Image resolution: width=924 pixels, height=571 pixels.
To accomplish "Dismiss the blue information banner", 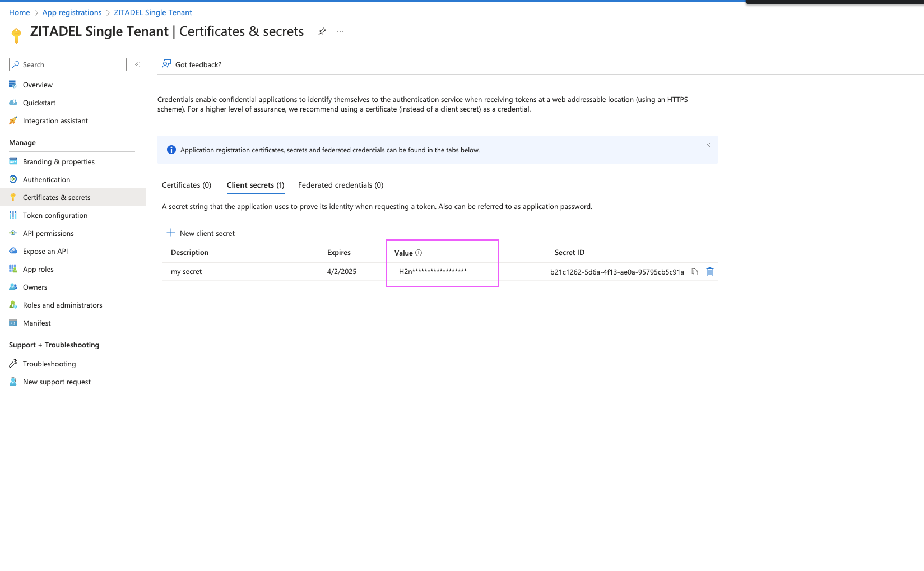I will click(x=708, y=145).
